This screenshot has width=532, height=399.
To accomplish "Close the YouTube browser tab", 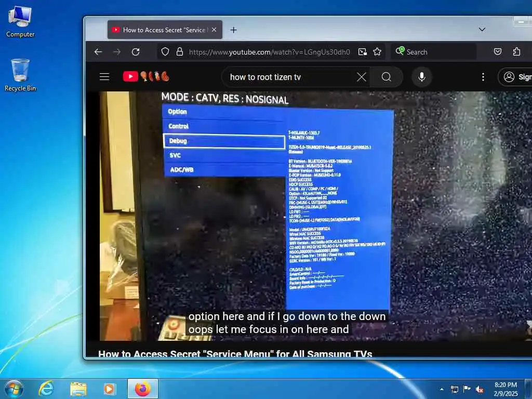I will (214, 30).
